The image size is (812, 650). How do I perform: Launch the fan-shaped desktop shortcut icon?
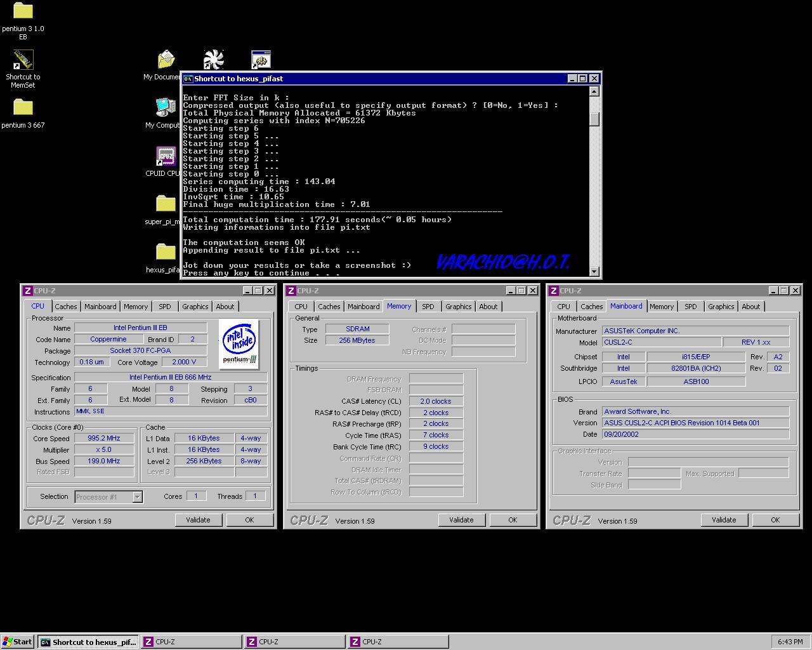[214, 60]
